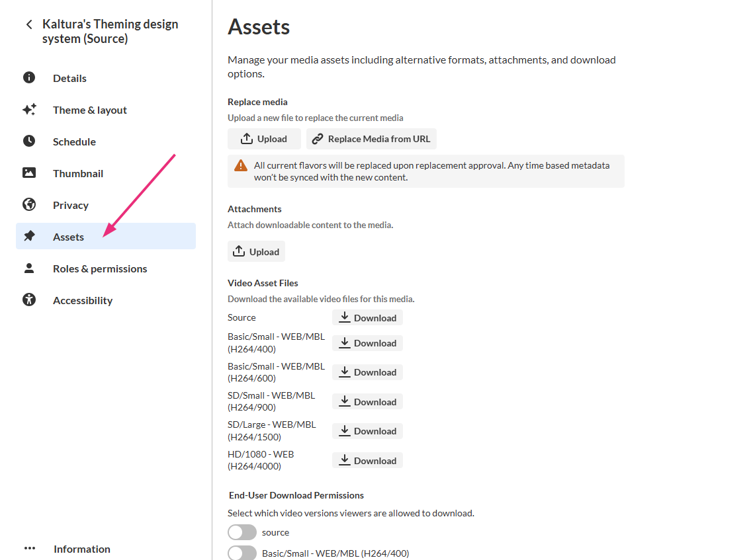Click the Details info circle icon
749x560 pixels.
coord(29,77)
